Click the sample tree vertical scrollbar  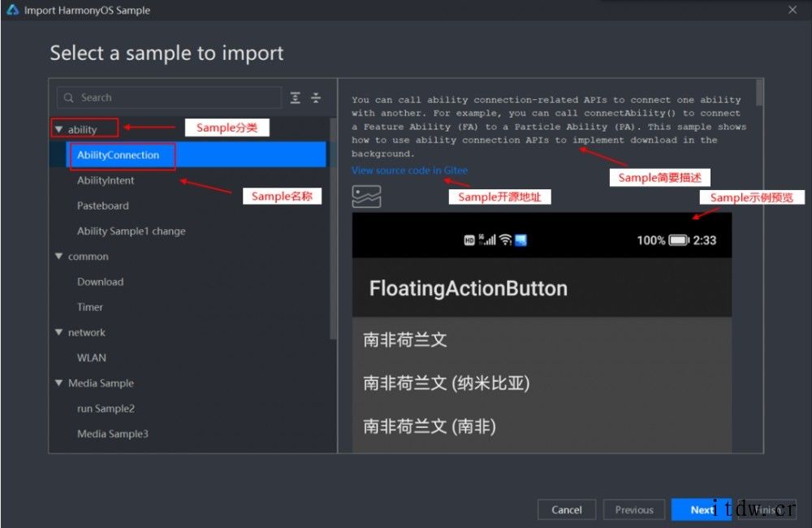pyautogui.click(x=333, y=229)
